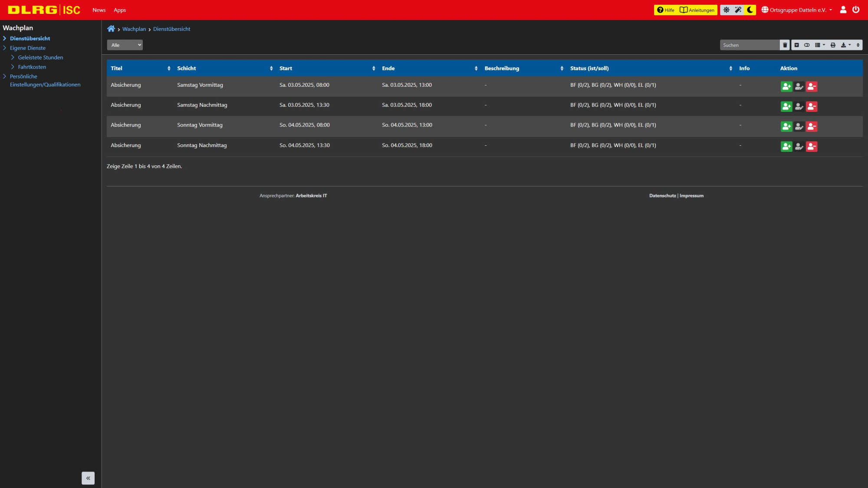Open the Alle filter dropdown
Screen dimensions: 868x488
[125, 45]
